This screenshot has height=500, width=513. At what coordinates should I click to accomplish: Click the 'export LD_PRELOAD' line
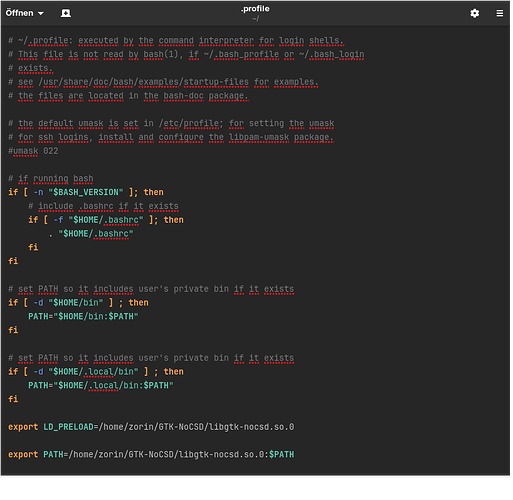pos(151,427)
